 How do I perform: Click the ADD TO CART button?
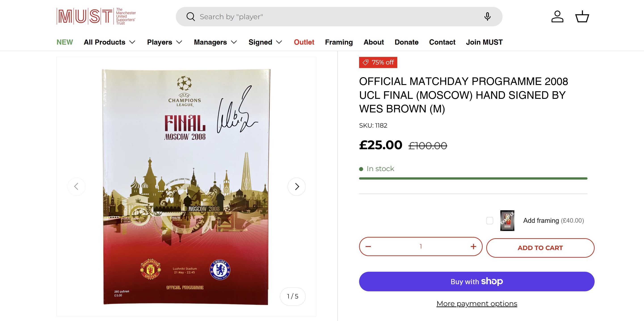coord(540,248)
